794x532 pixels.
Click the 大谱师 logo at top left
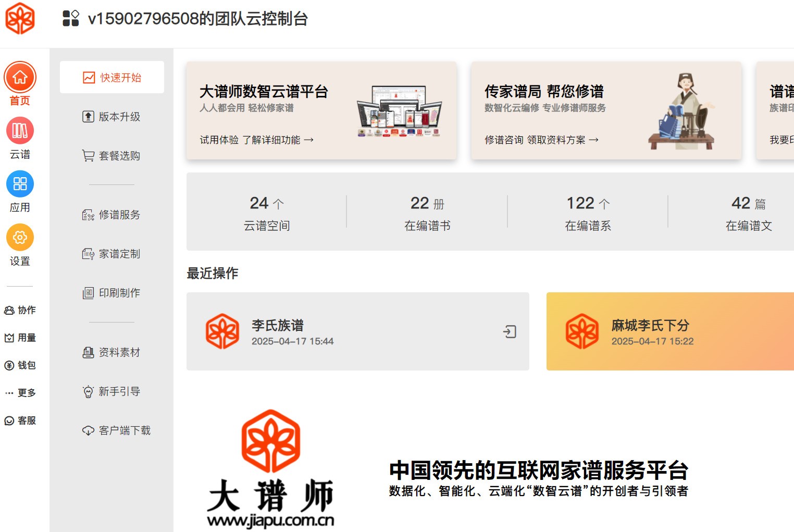20,19
